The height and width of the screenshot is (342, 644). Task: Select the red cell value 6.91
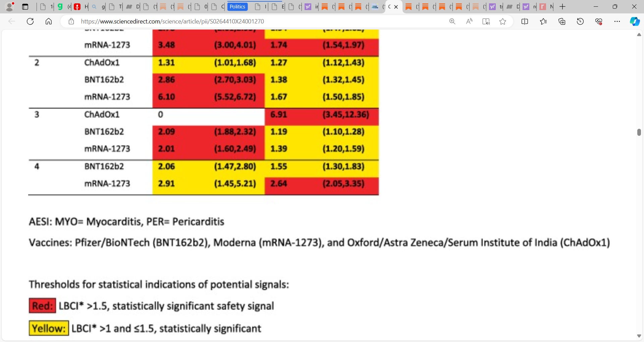[278, 115]
